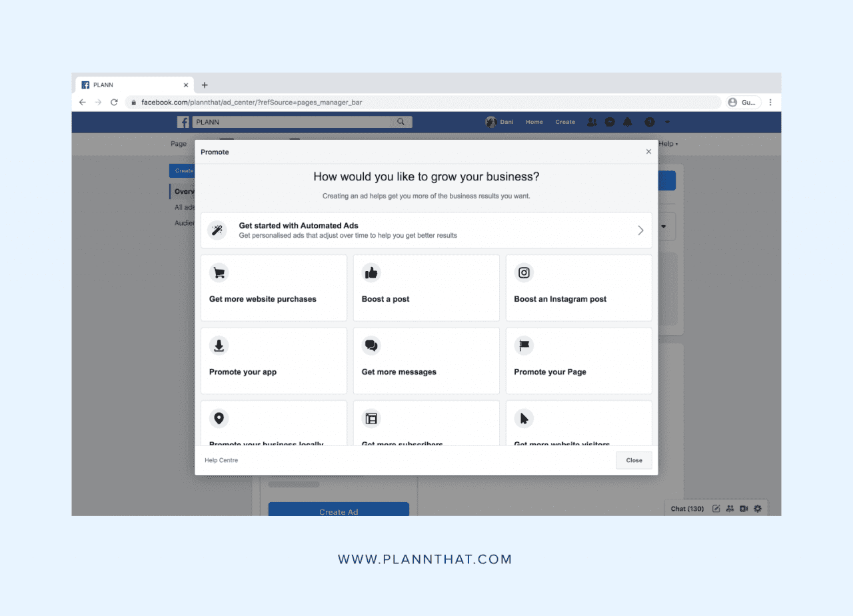The height and width of the screenshot is (616, 853).
Task: Click the Dani profile name
Action: pyautogui.click(x=506, y=122)
